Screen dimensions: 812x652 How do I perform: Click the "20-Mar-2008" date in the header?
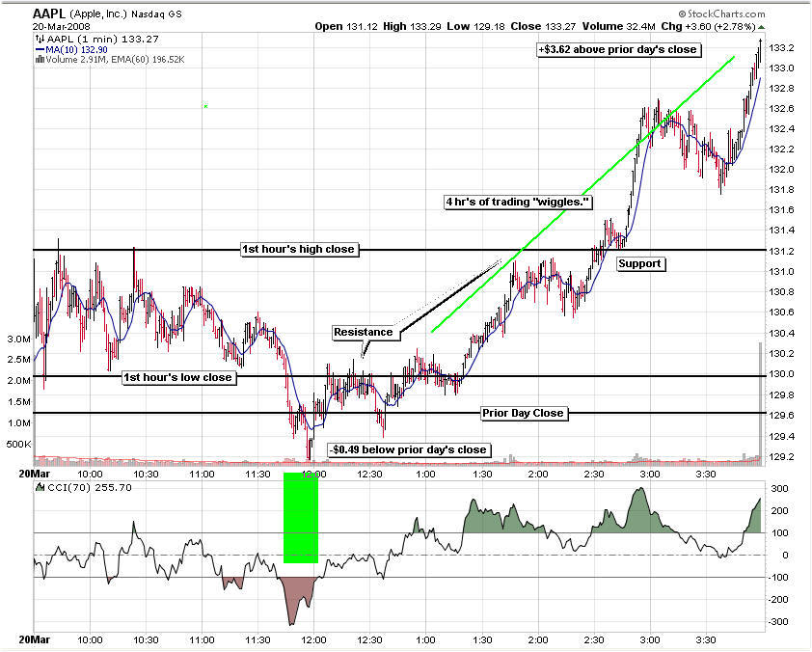pyautogui.click(x=61, y=26)
